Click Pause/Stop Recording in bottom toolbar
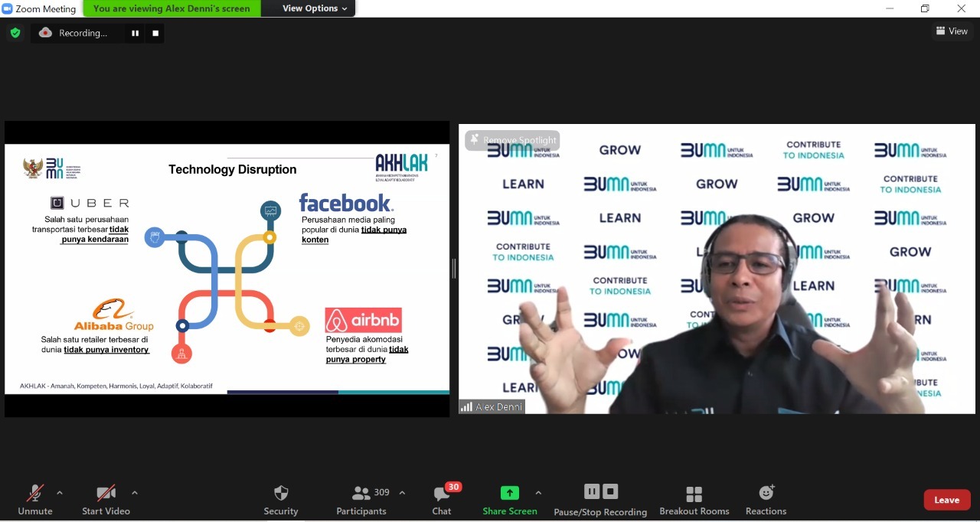The image size is (980, 522). (x=600, y=499)
